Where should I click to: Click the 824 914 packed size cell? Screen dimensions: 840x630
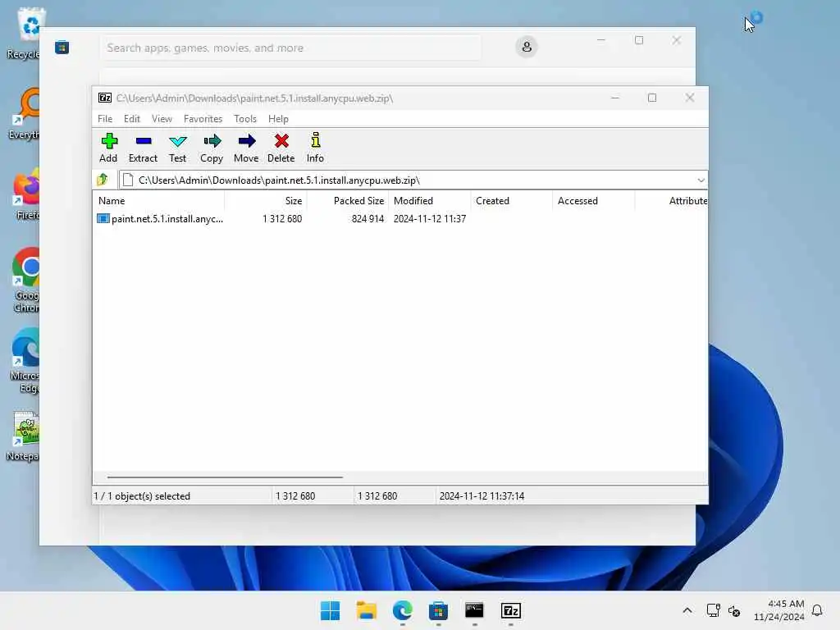[368, 219]
